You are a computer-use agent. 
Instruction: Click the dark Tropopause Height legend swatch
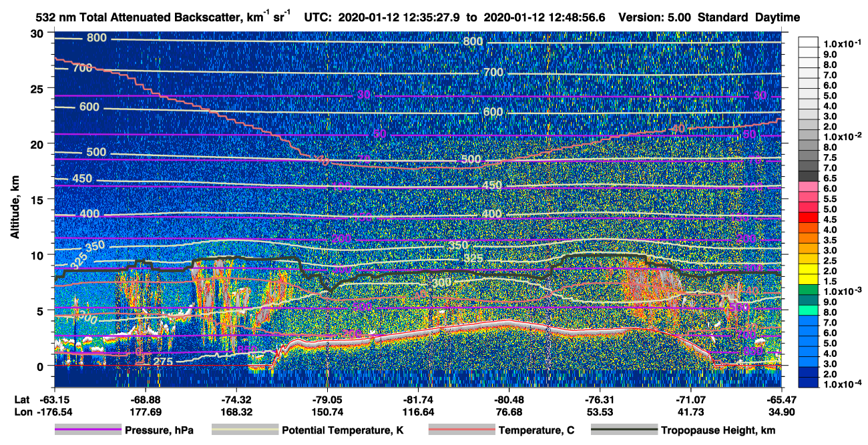pos(623,430)
